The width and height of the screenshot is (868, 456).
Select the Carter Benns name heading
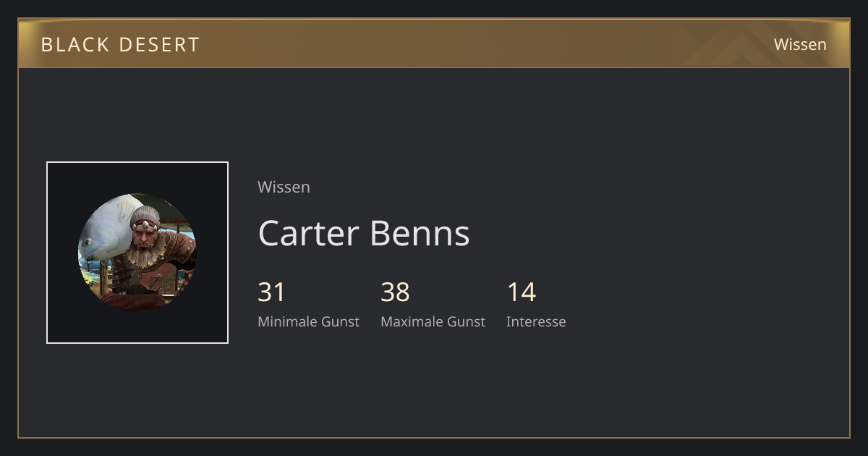pyautogui.click(x=364, y=233)
